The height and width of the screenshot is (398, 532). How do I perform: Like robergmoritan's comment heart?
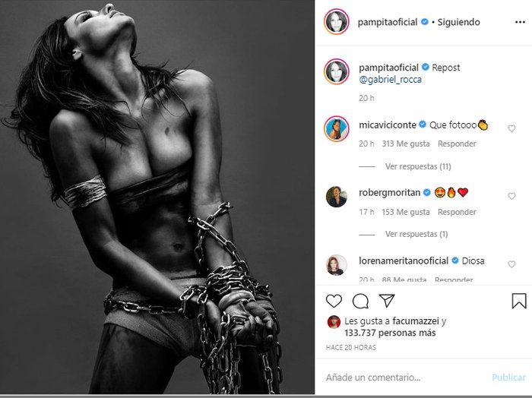[511, 196]
